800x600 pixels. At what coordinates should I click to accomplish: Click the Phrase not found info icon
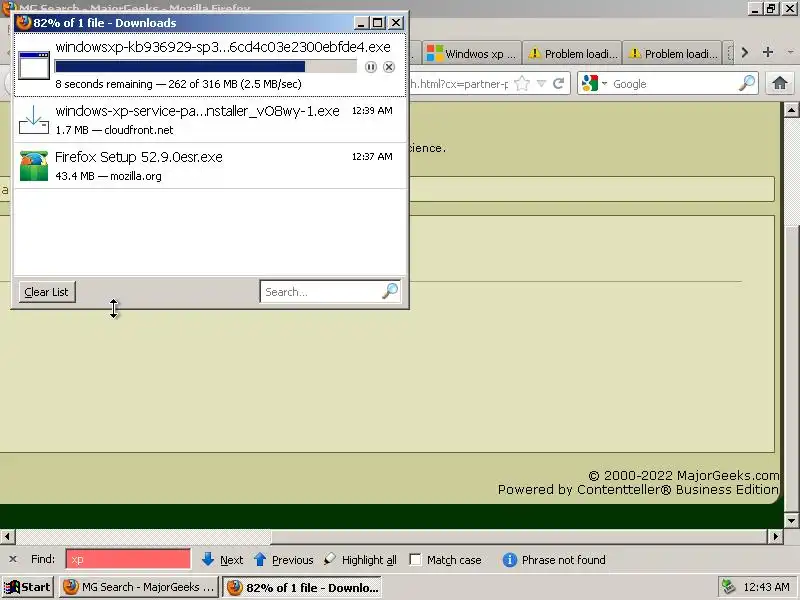click(x=510, y=560)
